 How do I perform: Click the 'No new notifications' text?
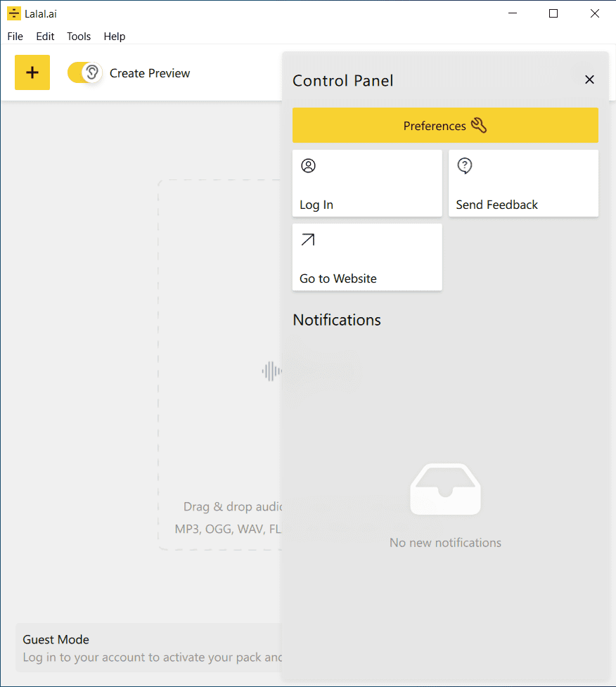446,542
